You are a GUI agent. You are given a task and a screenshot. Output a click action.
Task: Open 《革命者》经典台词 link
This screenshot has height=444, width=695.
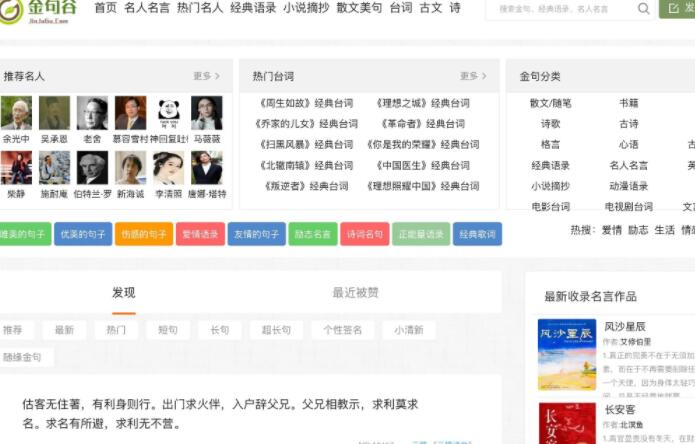pos(423,124)
